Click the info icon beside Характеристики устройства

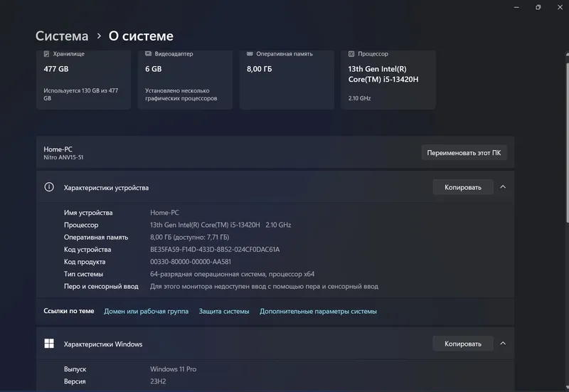click(49, 187)
